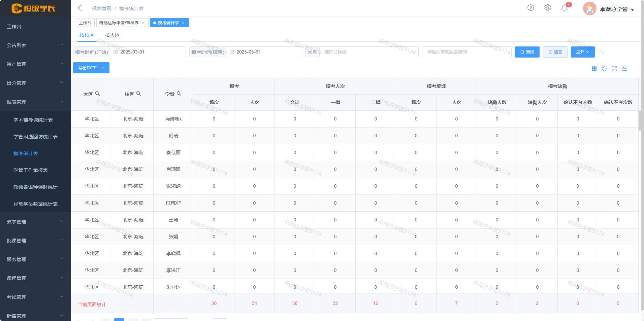Open the 导出EXCEL dropdown
The height and width of the screenshot is (321, 644).
point(91,68)
